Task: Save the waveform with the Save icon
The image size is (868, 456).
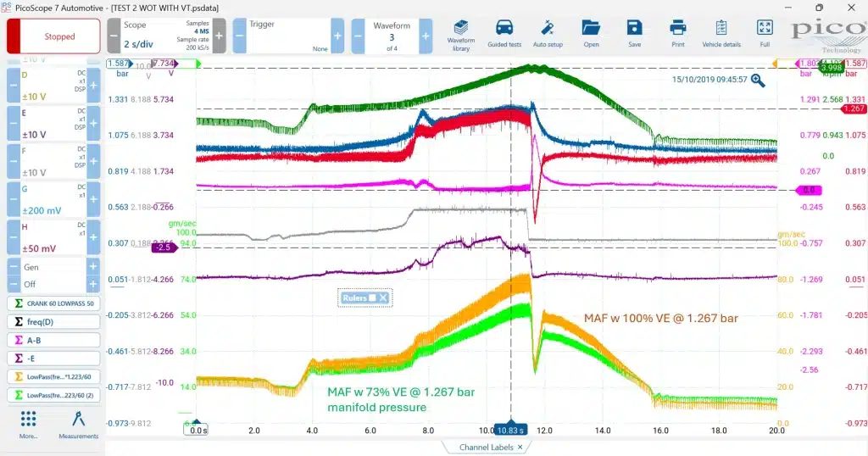Action: point(634,34)
